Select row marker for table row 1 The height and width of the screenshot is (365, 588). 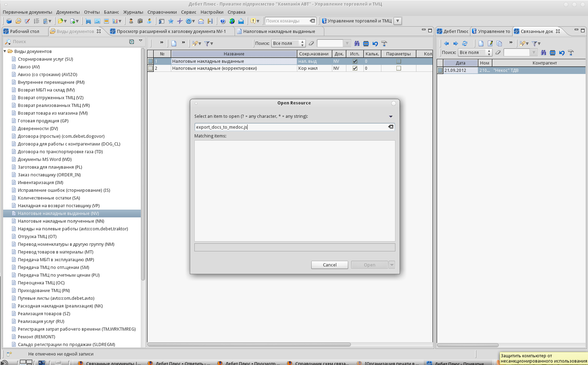151,61
